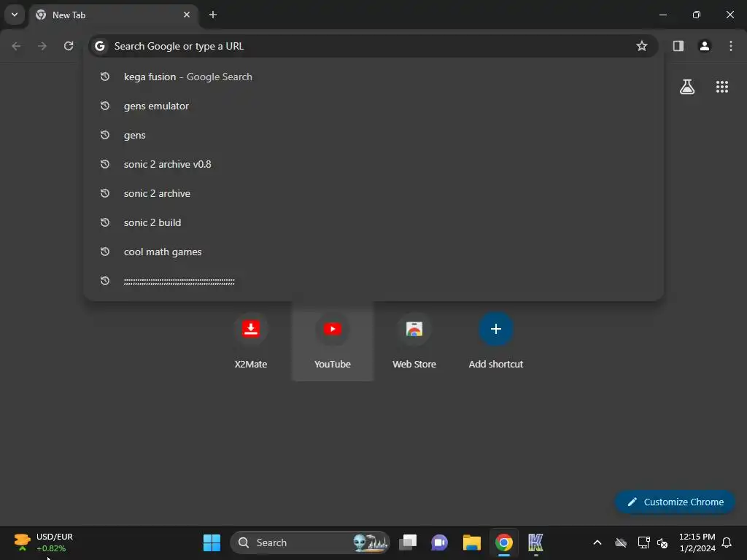Image resolution: width=747 pixels, height=560 pixels.
Task: Open the K app on taskbar
Action: point(535,542)
